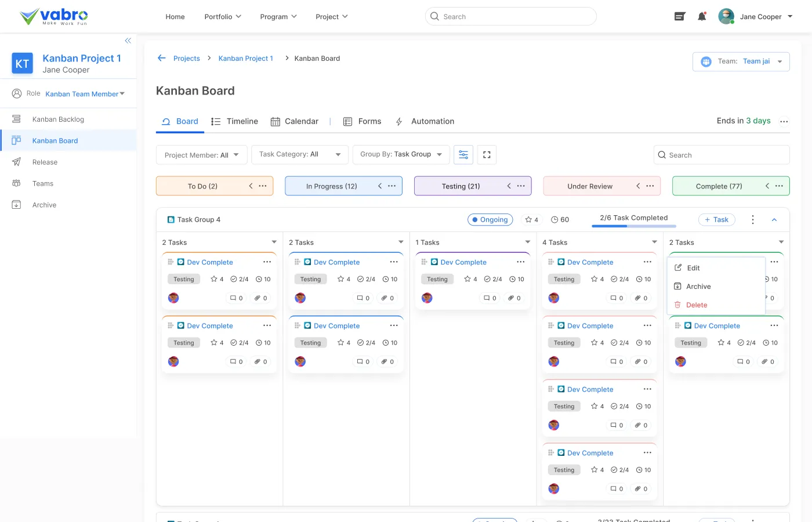Screen dimensions: 812x522
Task: Open Task Group 4 vertical dots menu
Action: [752, 220]
